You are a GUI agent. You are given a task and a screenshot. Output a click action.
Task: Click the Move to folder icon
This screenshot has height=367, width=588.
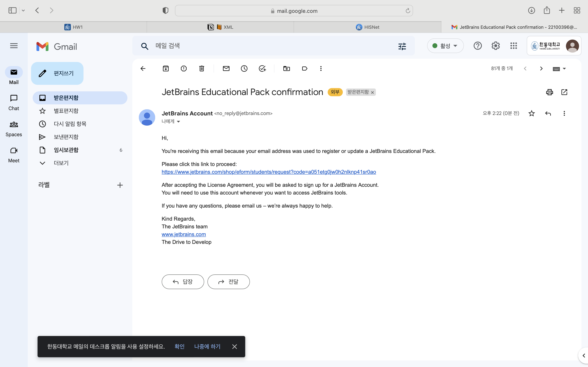286,69
